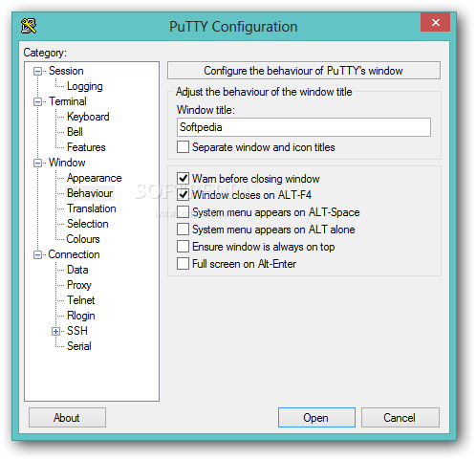Open the Telnet category

pos(81,300)
